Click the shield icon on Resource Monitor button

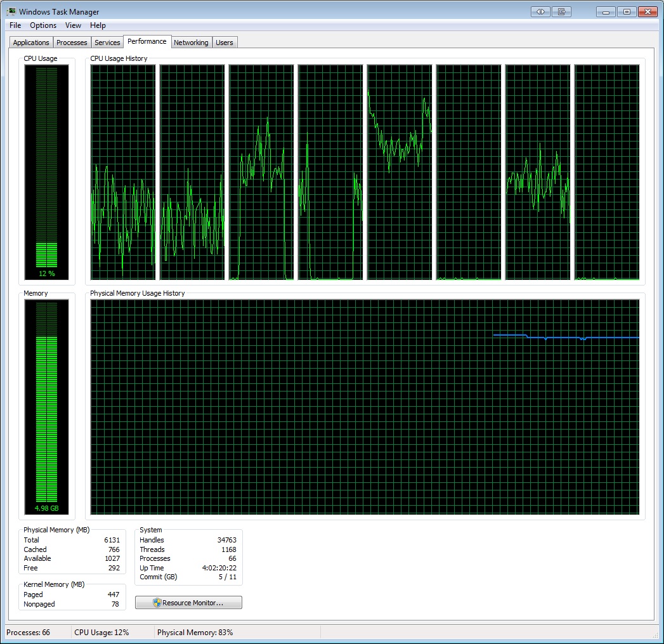(x=157, y=603)
